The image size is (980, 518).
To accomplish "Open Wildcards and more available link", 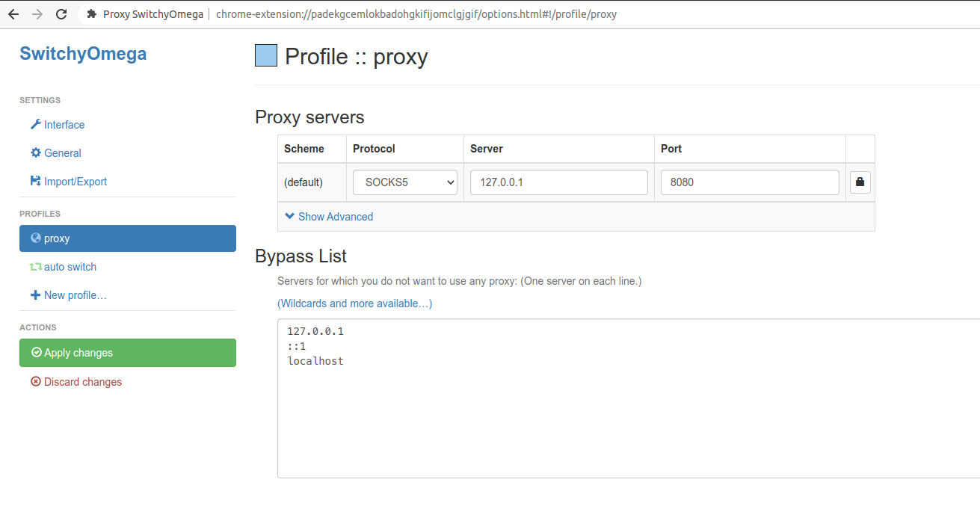I will (354, 303).
